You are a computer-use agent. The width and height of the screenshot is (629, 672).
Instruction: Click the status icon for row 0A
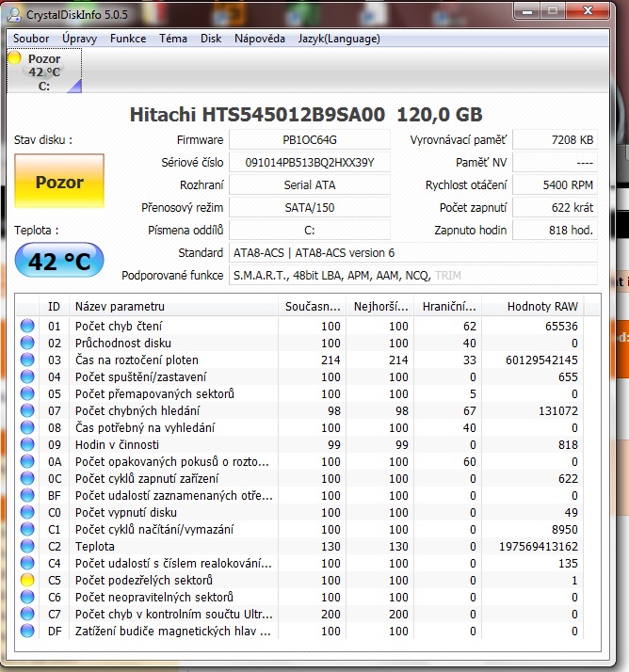(27, 461)
